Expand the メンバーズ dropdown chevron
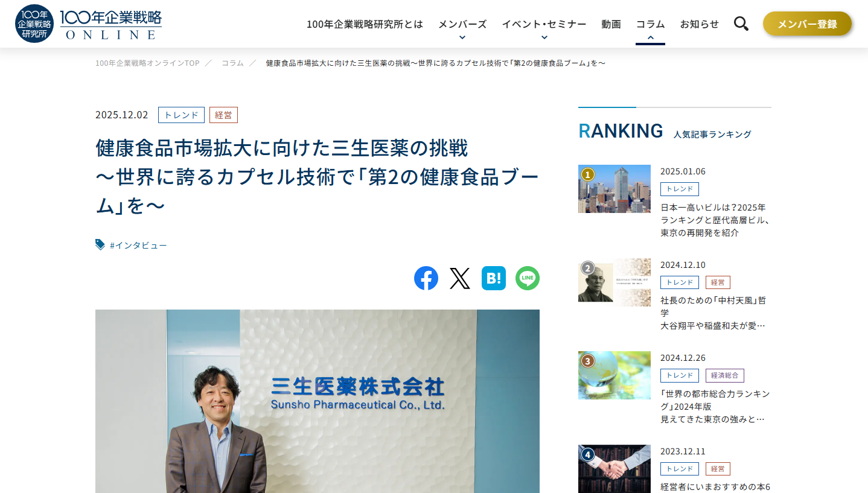The image size is (868, 493). pos(462,37)
